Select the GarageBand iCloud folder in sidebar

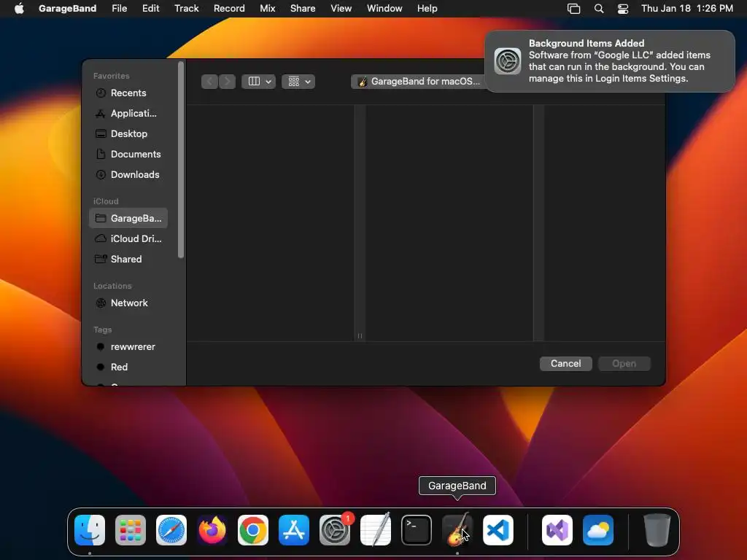[128, 218]
